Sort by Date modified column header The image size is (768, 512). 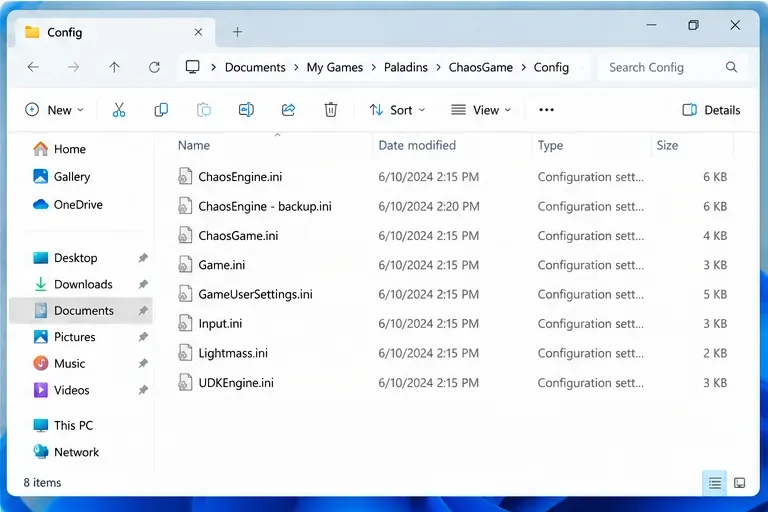pyautogui.click(x=417, y=145)
